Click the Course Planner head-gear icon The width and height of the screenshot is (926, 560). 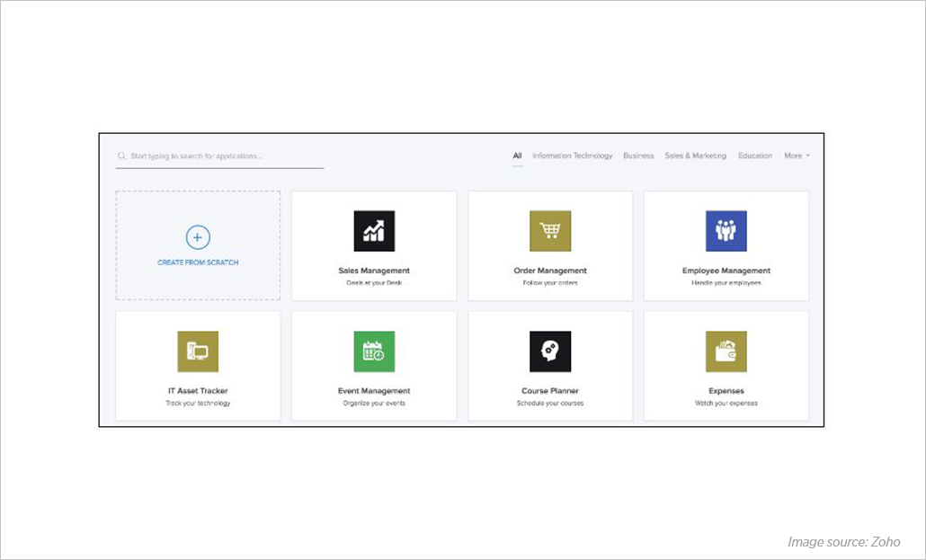550,351
